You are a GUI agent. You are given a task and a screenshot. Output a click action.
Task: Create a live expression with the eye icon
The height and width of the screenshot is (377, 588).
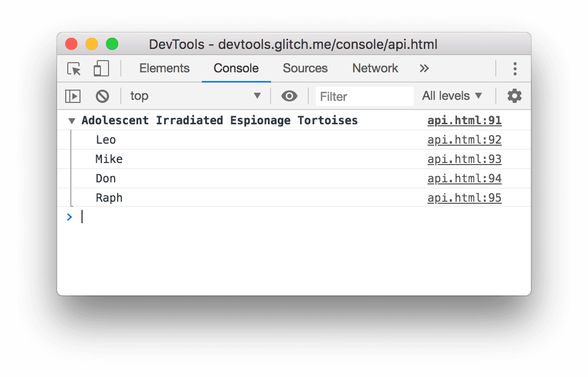coord(289,96)
